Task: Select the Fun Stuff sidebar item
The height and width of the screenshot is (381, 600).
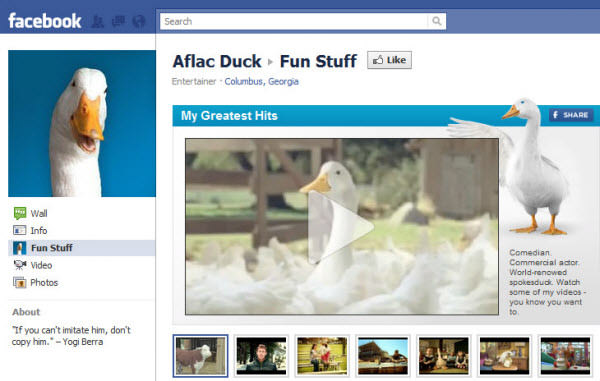Action: (x=82, y=248)
